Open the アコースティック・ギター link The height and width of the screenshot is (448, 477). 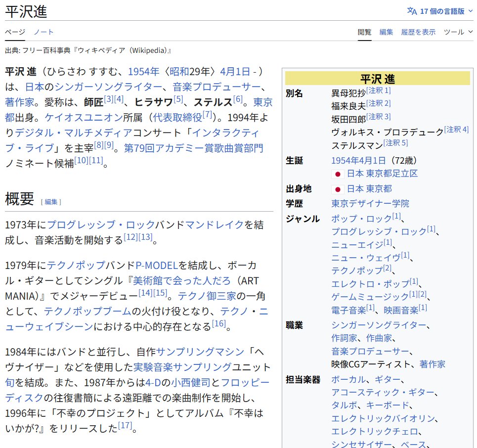point(383,392)
